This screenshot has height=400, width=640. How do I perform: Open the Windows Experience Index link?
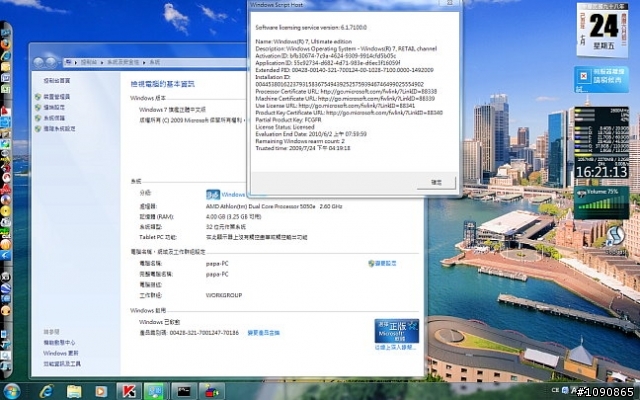pos(233,195)
